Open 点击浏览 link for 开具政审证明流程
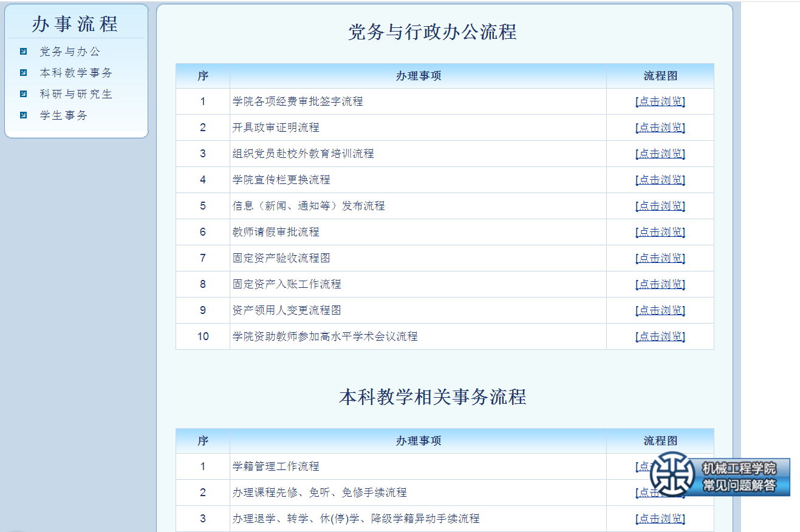 click(660, 128)
